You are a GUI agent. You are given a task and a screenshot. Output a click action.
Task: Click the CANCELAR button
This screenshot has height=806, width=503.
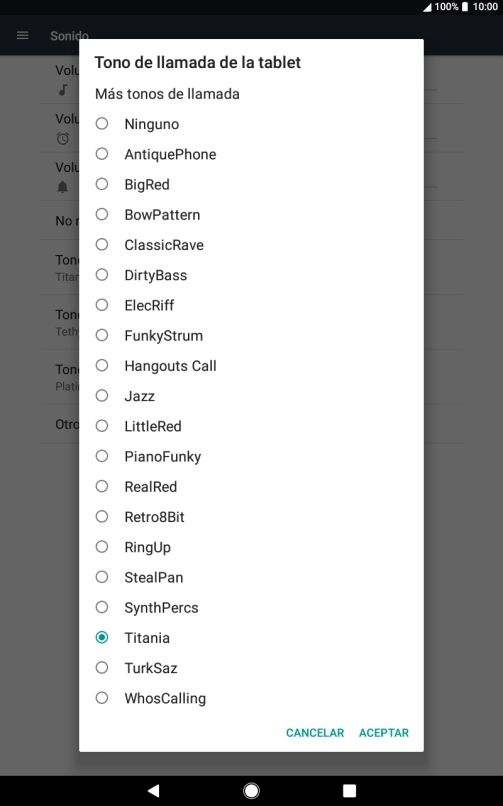tap(315, 732)
